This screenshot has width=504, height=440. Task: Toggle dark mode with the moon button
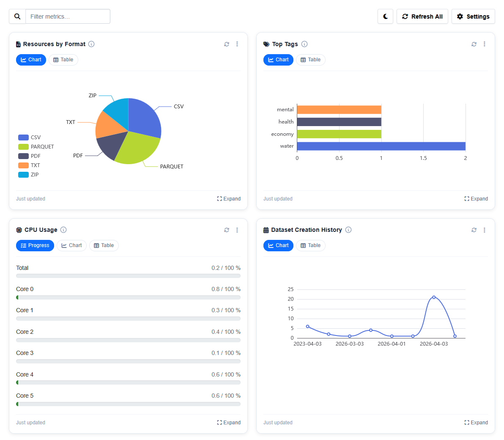coord(385,16)
